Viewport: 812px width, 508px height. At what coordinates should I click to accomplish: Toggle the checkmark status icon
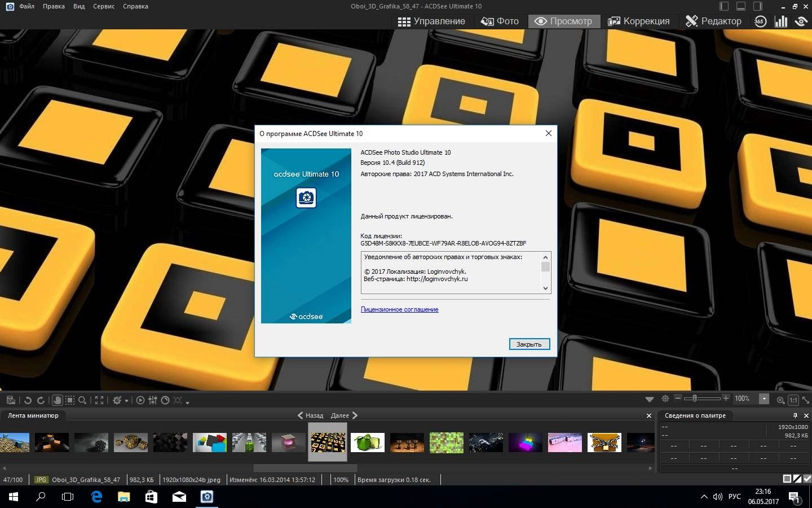(x=807, y=479)
